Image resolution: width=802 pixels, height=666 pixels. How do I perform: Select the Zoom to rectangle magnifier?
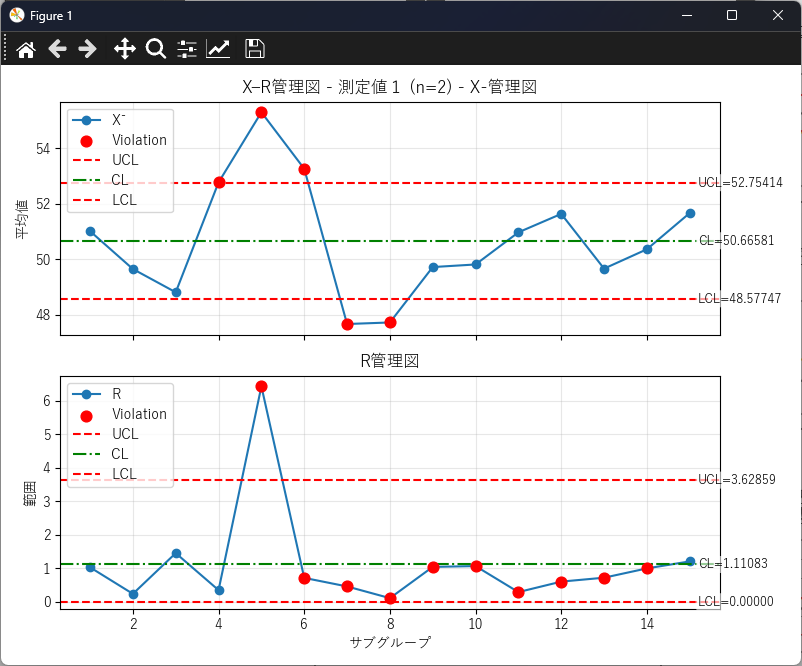[156, 49]
